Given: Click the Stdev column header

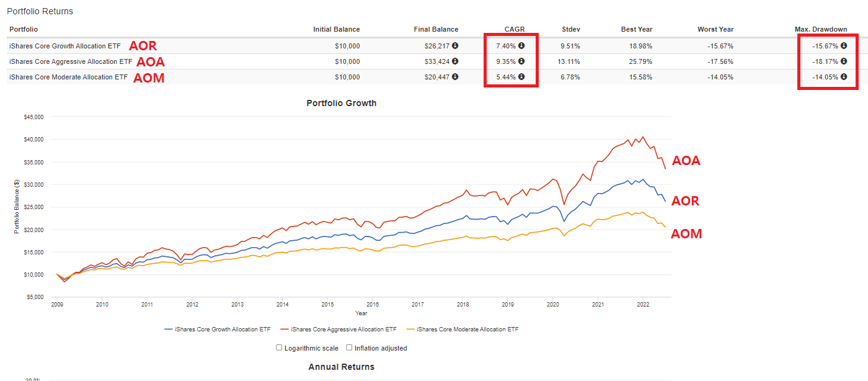Looking at the screenshot, I should coord(571,29).
